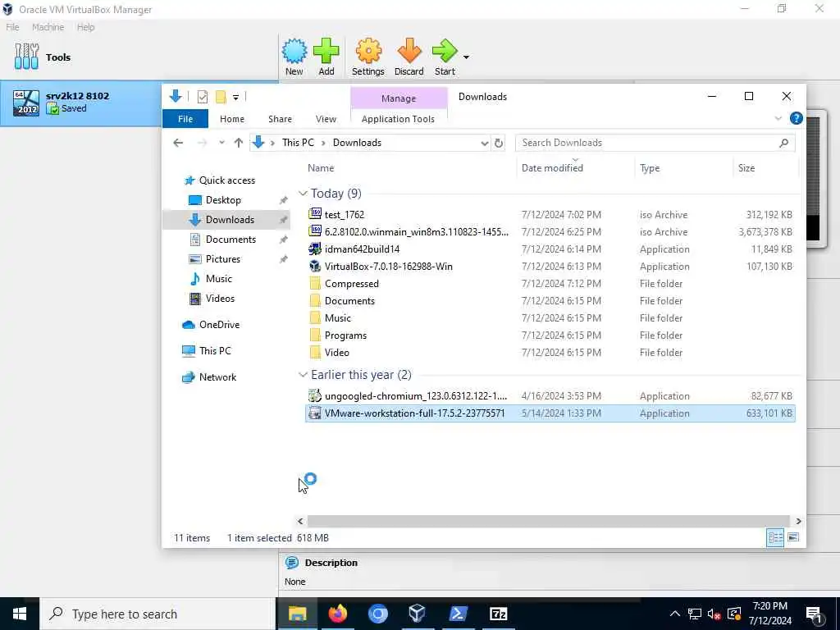Open VirtualBox Machine menu

[x=48, y=27]
